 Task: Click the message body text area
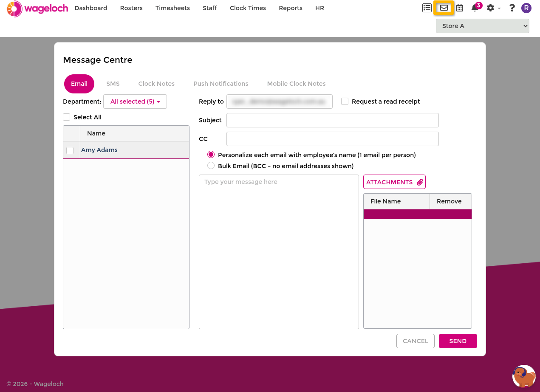279,252
